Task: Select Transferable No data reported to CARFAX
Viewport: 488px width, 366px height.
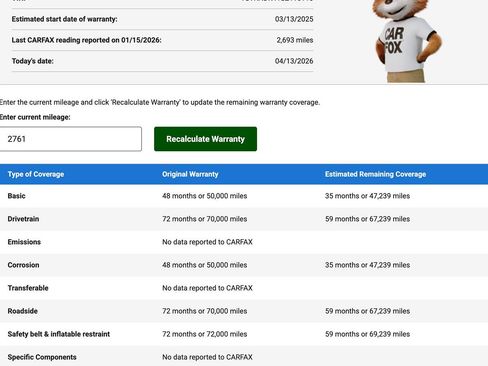Action: (207, 288)
